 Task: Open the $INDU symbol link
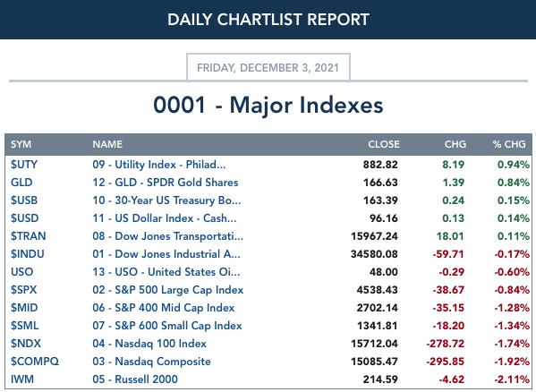coord(28,254)
